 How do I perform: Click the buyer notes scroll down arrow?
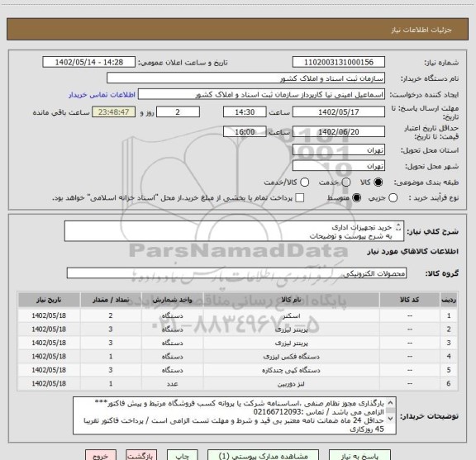pyautogui.click(x=390, y=419)
